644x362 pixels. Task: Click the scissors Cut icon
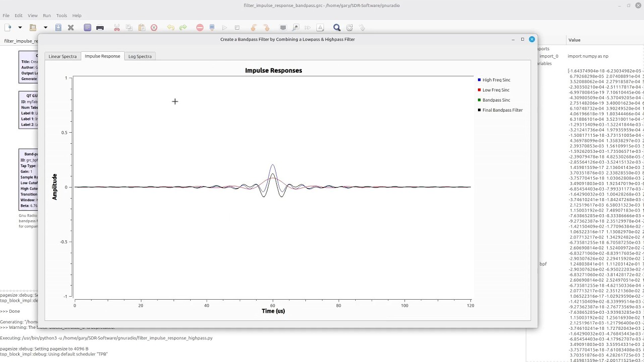pyautogui.click(x=117, y=28)
